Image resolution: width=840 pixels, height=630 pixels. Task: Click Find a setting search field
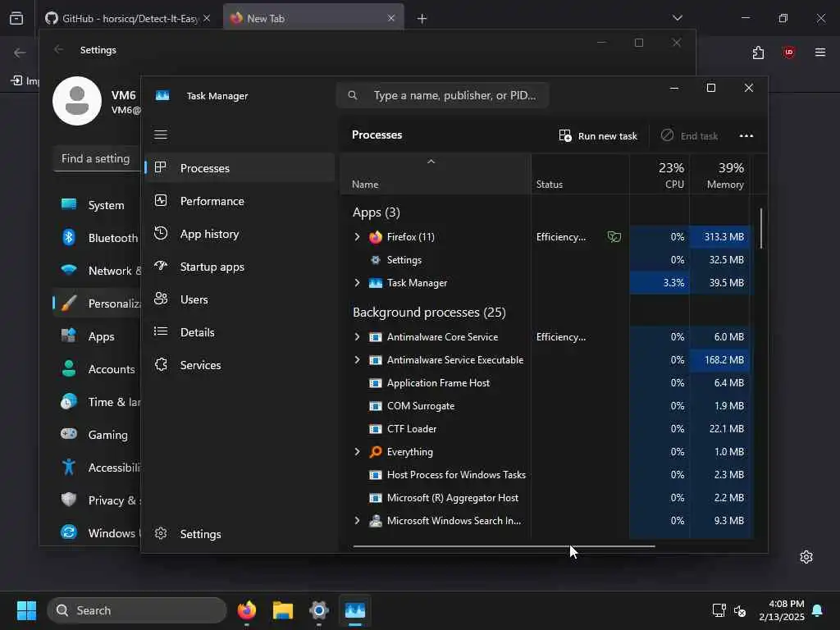97,158
